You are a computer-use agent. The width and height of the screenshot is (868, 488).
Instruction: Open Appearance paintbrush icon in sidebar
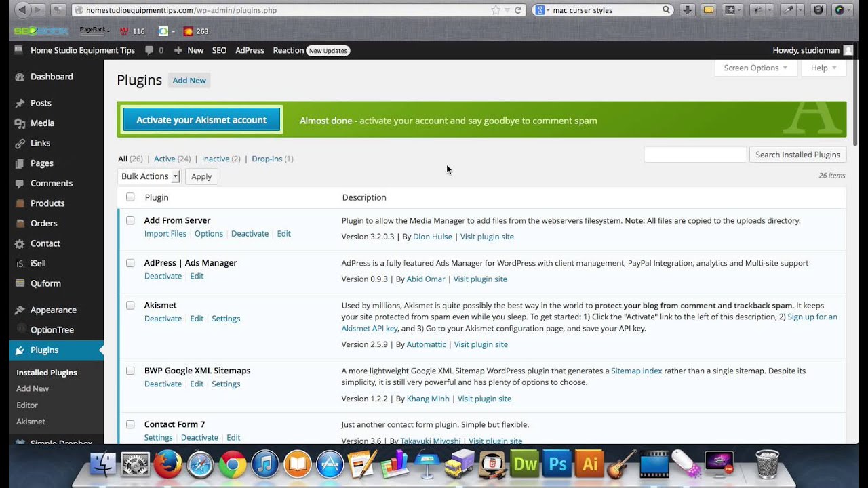20,310
